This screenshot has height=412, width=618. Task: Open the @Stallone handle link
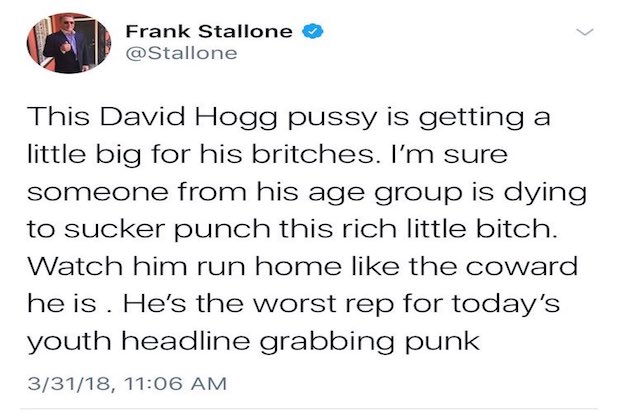coord(182,53)
